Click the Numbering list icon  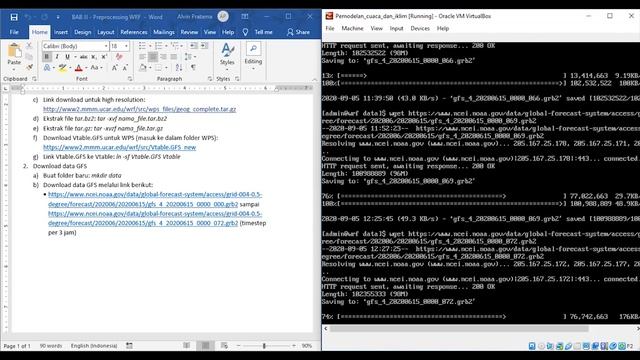coord(159,46)
